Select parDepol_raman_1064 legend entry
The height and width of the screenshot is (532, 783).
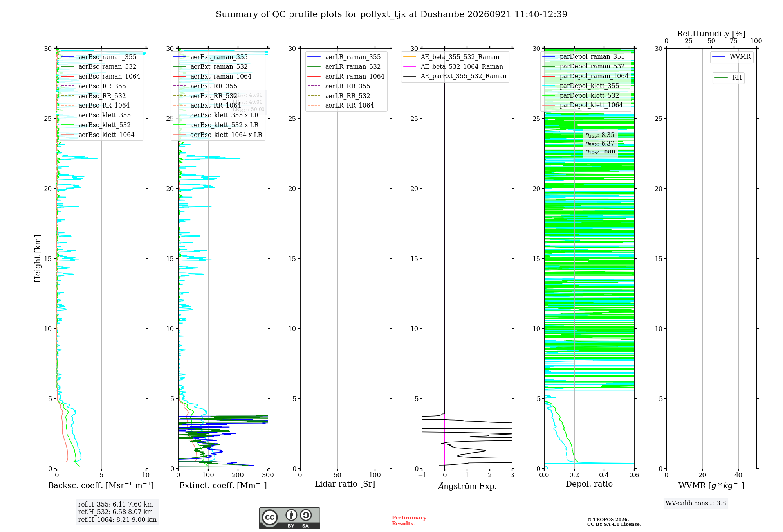point(586,76)
